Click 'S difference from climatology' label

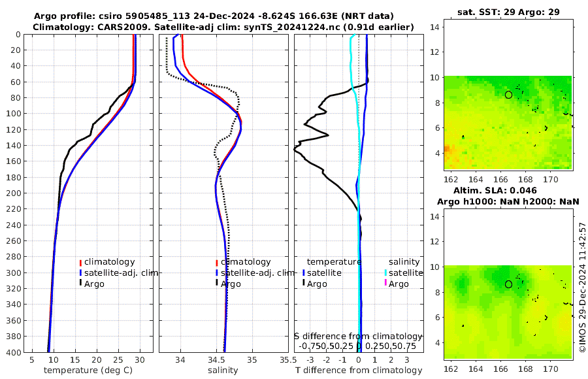[359, 337]
